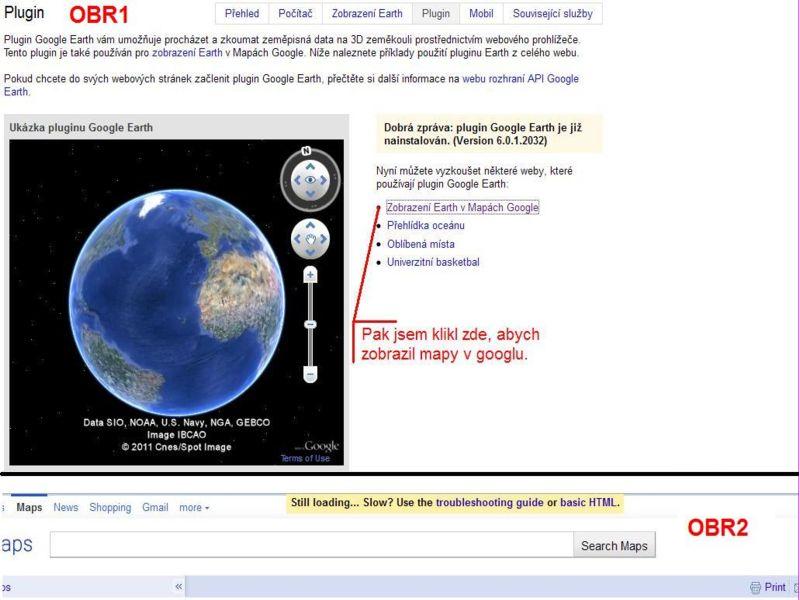Image resolution: width=800 pixels, height=600 pixels.
Task: Switch to the Zobrazení Earth tab
Action: pos(367,13)
